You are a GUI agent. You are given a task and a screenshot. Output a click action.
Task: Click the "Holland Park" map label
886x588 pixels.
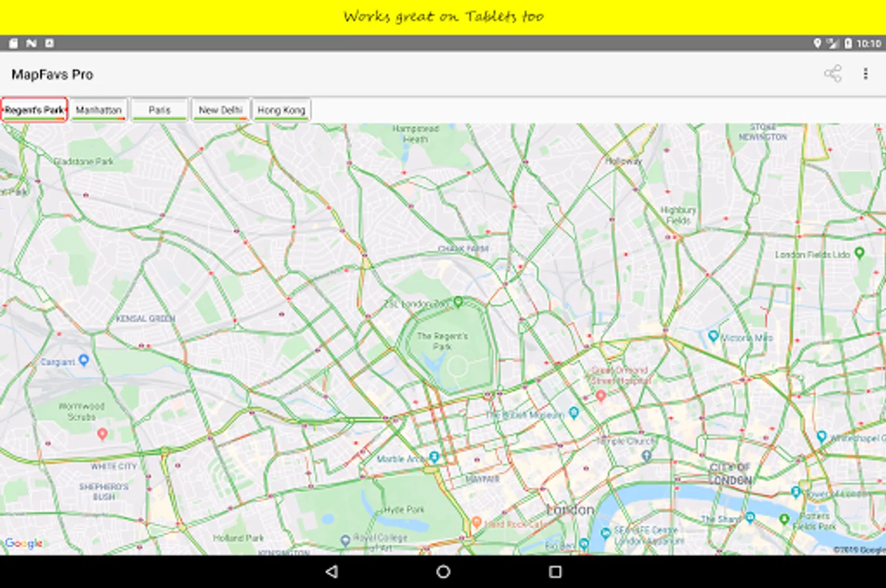[x=238, y=538]
